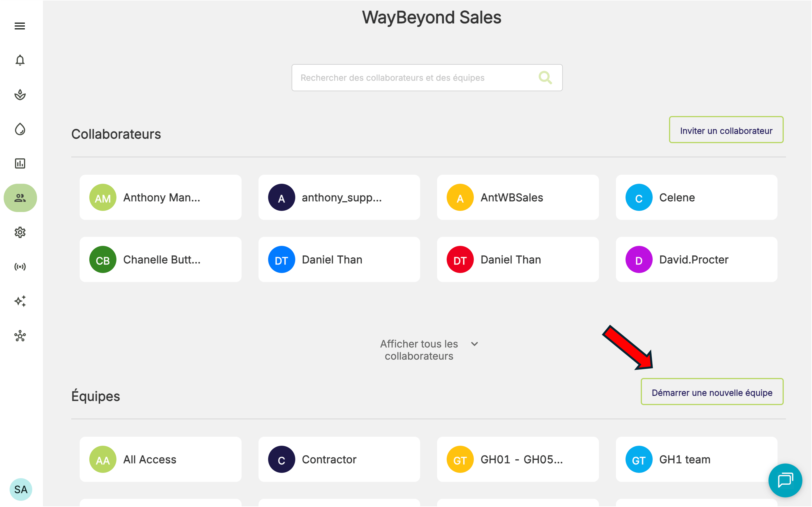Open the anthony_supp... collaborator card

pos(339,198)
